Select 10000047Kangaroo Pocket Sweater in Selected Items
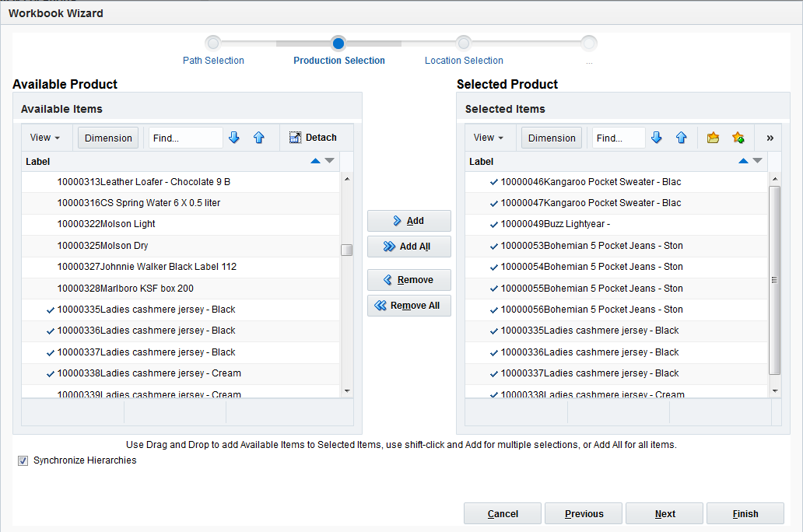The height and width of the screenshot is (532, 803). click(616, 203)
